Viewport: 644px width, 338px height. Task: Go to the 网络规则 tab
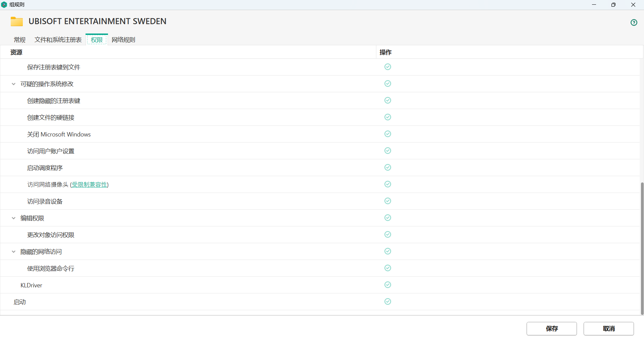click(123, 40)
